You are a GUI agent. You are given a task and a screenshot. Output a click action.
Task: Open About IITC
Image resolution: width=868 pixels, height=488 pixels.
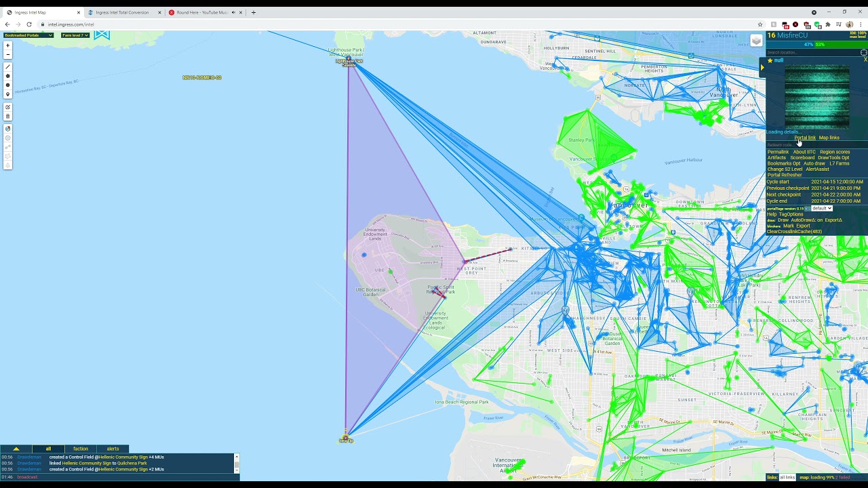(x=804, y=152)
